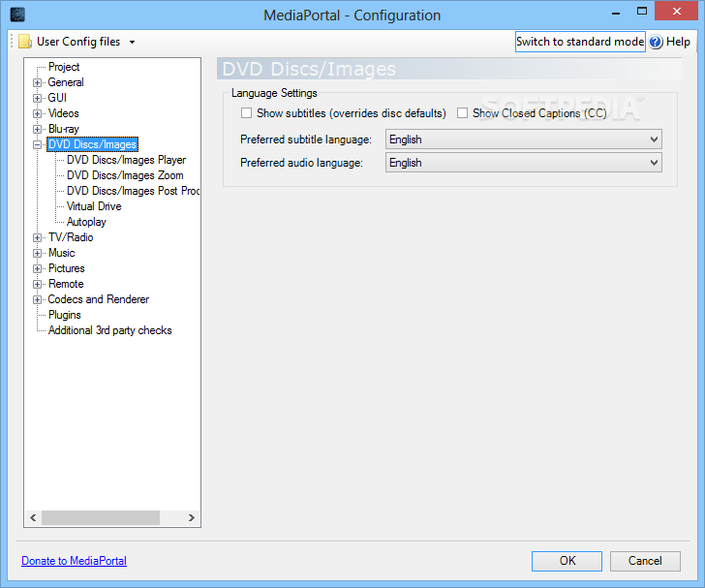Open Preferred audio language dropdown
The width and height of the screenshot is (705, 588).
(x=523, y=163)
